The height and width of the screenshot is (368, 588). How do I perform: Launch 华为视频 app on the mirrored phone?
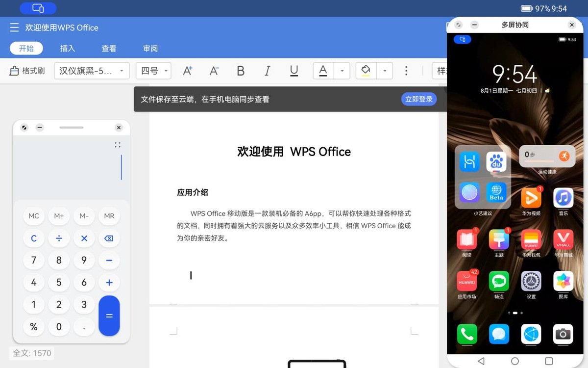click(531, 199)
